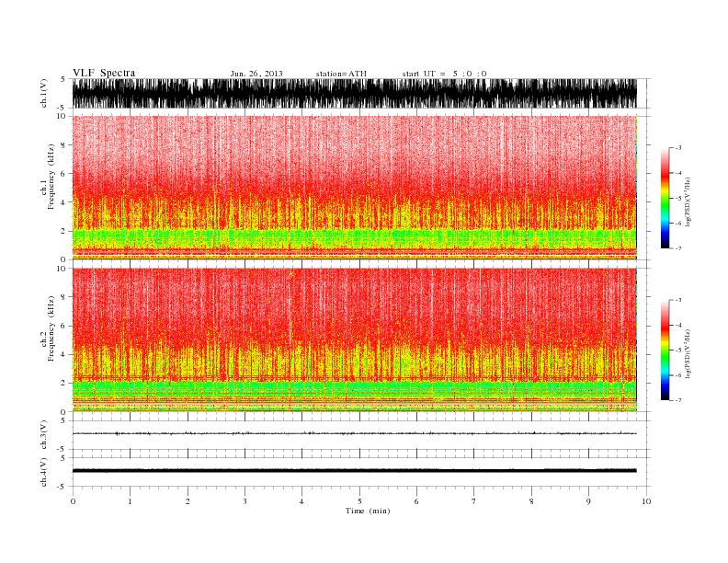Click the ch.1 frequency axis "8" kHz tick
Image resolution: width=728 pixels, height=563 pixels.
(x=63, y=145)
